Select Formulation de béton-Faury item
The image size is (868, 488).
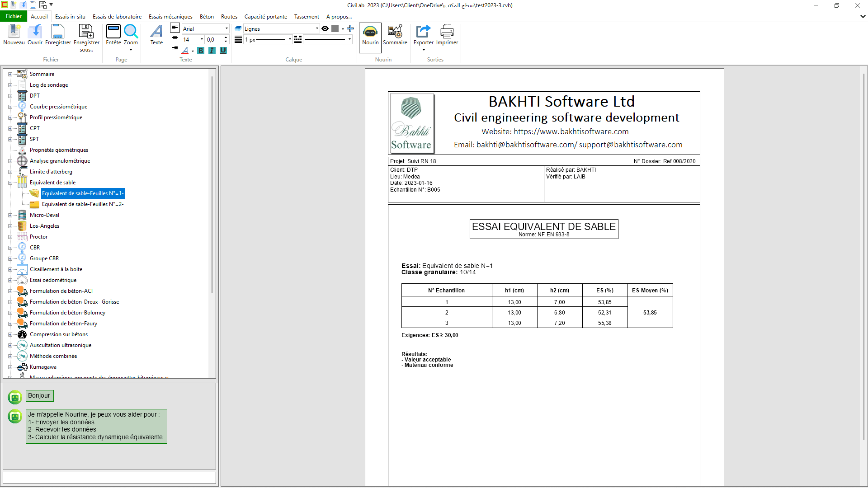pos(63,324)
